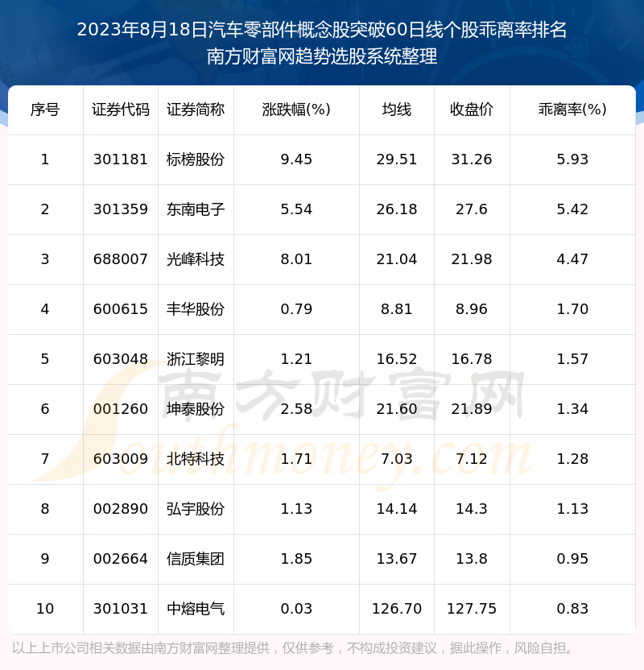Click moving average 21.04
This screenshot has height=670, width=644.
[397, 259]
